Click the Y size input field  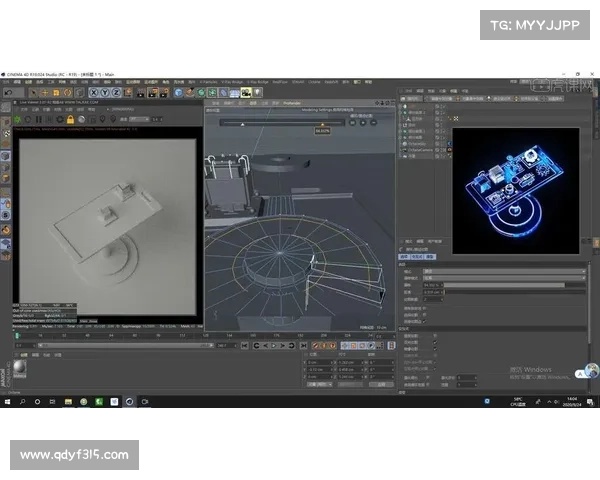[351, 369]
